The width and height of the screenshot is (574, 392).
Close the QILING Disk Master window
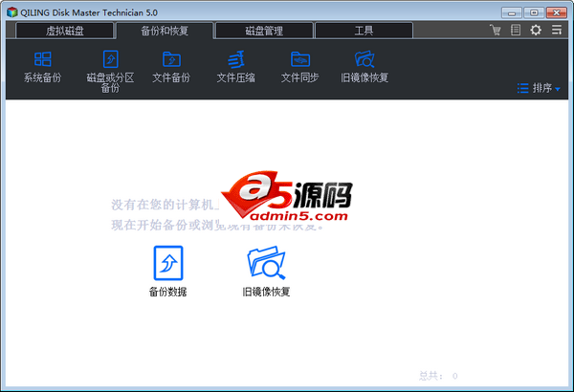tap(557, 12)
